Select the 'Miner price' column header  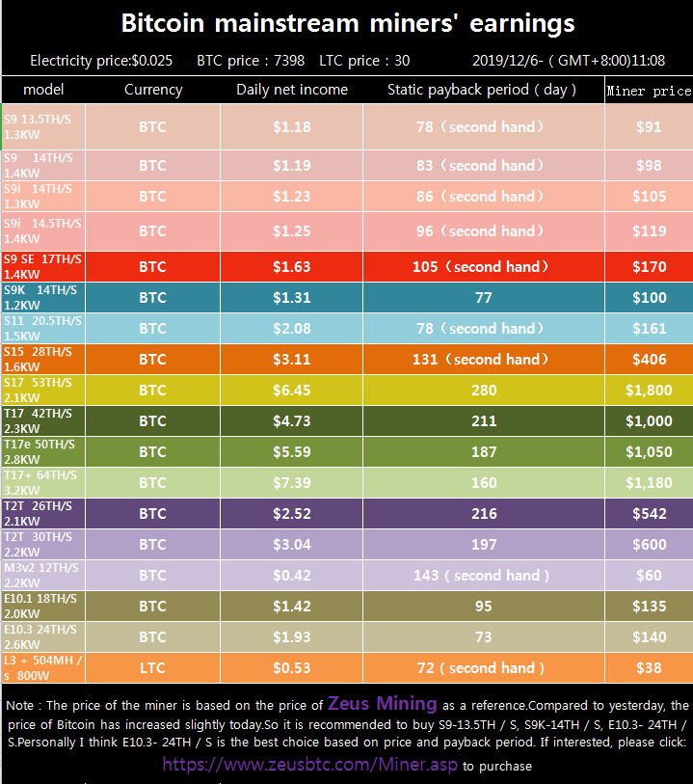pyautogui.click(x=648, y=91)
